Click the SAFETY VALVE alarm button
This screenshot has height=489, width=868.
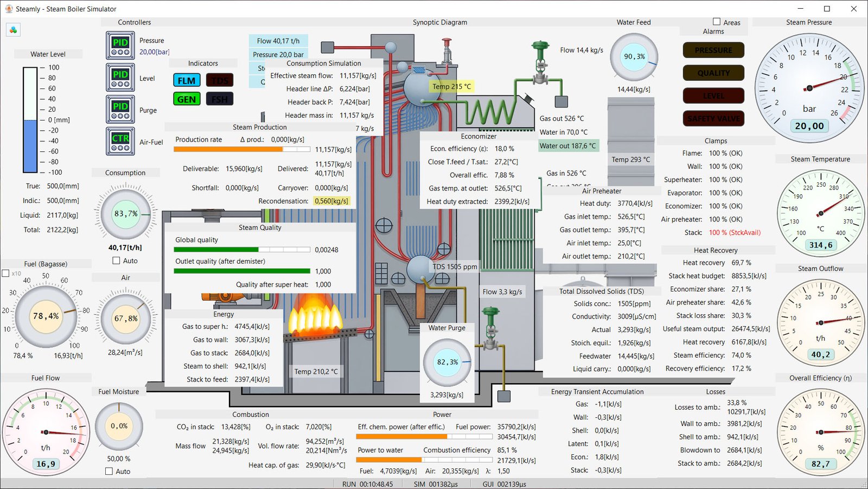pos(713,118)
